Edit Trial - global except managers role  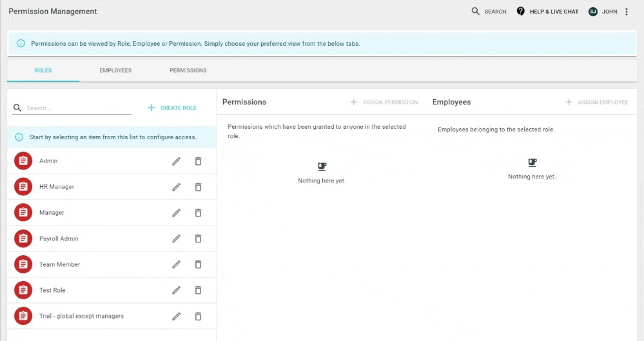click(176, 317)
